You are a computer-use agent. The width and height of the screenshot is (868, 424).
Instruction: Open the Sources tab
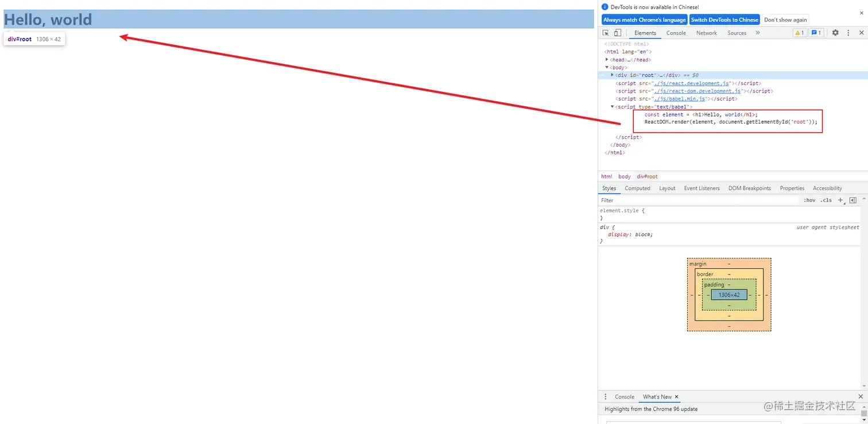[x=737, y=33]
